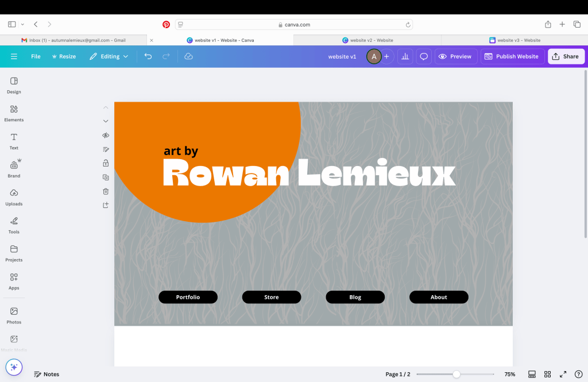Image resolution: width=588 pixels, height=382 pixels.
Task: Click the Undo arrow icon
Action: coord(148,56)
